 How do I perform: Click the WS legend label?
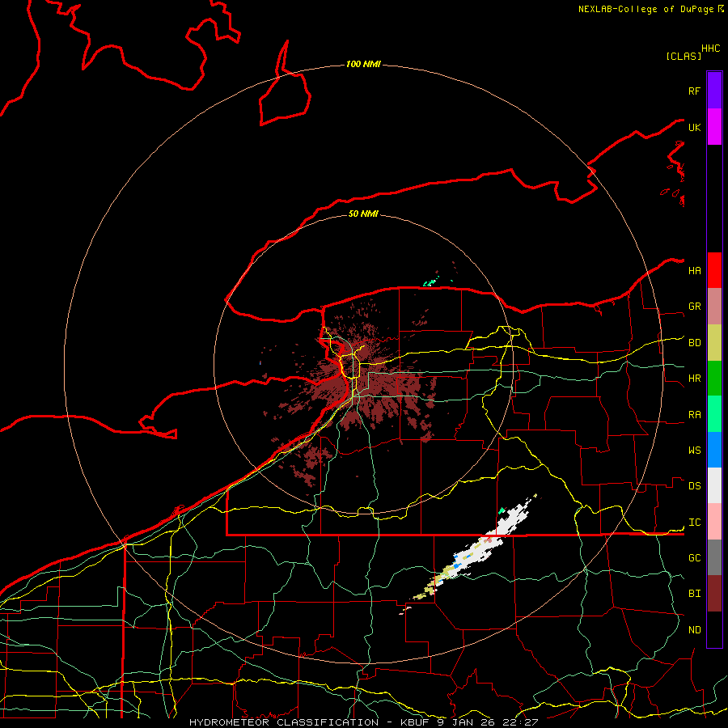(x=694, y=450)
